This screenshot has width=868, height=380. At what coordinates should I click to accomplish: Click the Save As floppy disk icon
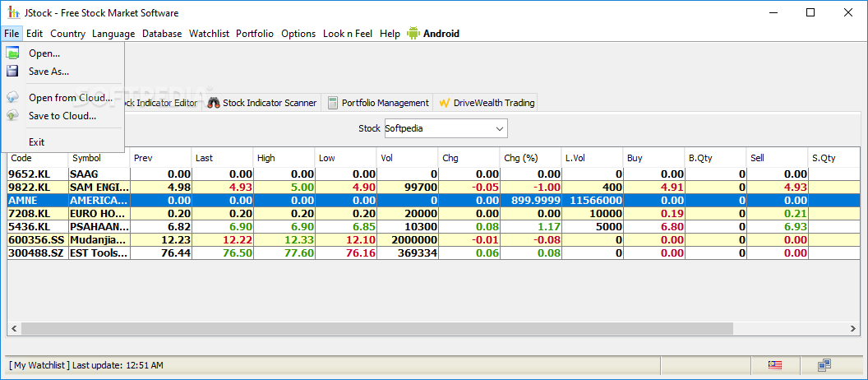(x=12, y=71)
